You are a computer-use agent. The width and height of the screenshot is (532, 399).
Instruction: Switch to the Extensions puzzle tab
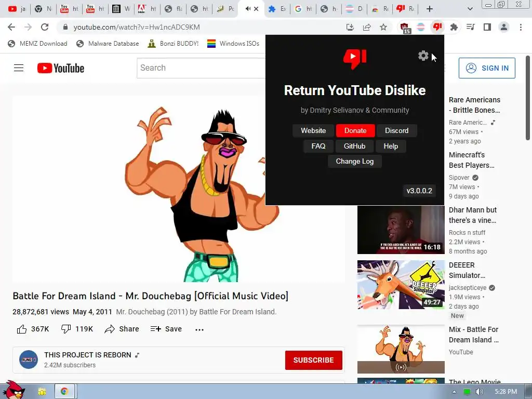click(277, 9)
